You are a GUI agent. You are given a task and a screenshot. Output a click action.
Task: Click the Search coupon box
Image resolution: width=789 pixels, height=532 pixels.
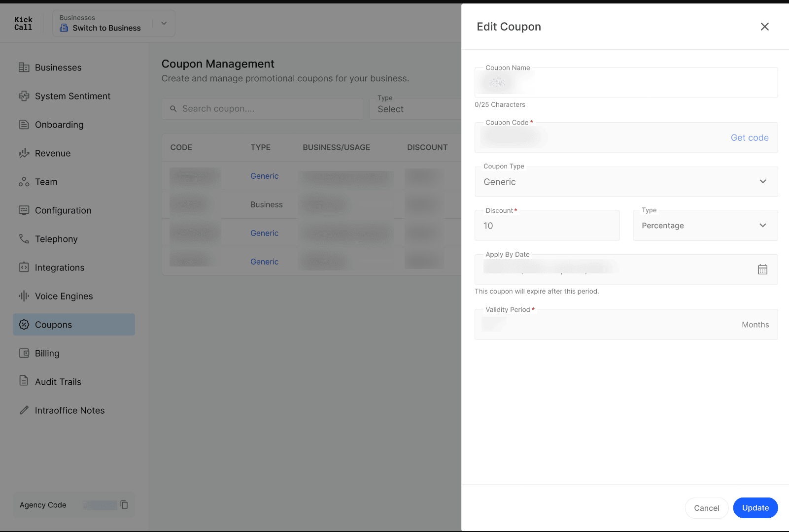[x=262, y=109]
